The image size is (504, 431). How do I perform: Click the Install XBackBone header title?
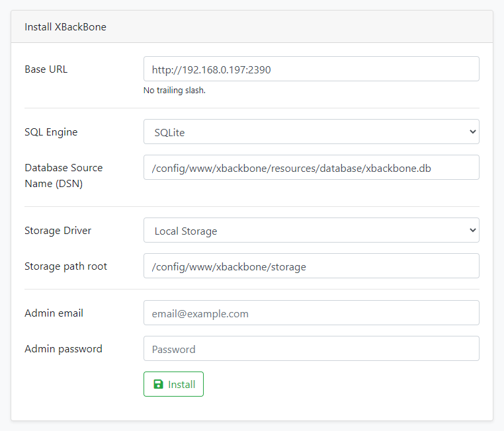65,27
